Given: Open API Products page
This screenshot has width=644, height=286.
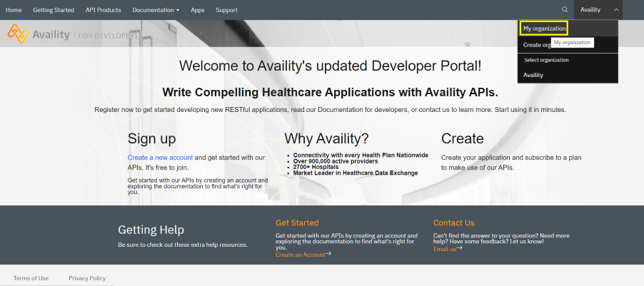Looking at the screenshot, I should (103, 10).
